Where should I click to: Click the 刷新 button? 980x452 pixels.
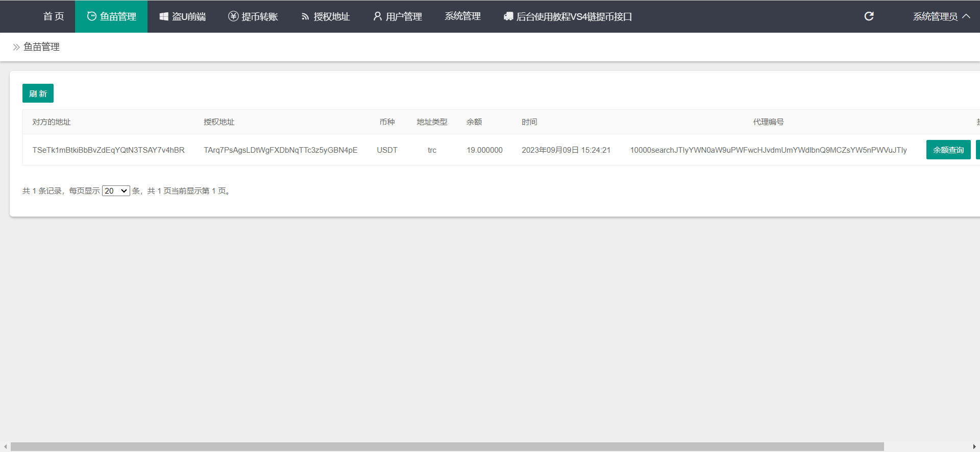click(38, 93)
